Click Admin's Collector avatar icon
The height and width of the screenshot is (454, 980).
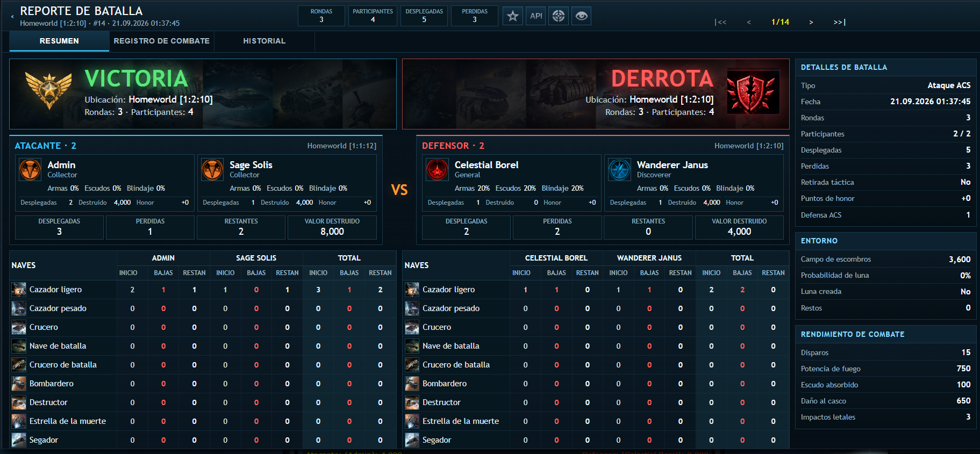(30, 170)
